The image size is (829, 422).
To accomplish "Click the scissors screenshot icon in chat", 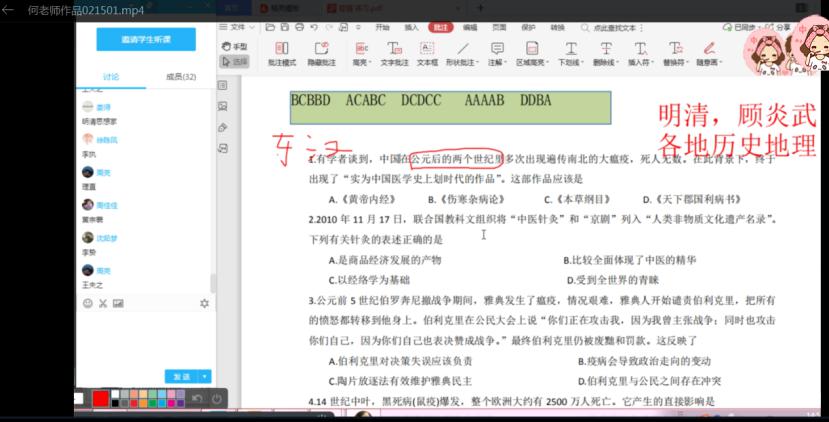I will (102, 303).
